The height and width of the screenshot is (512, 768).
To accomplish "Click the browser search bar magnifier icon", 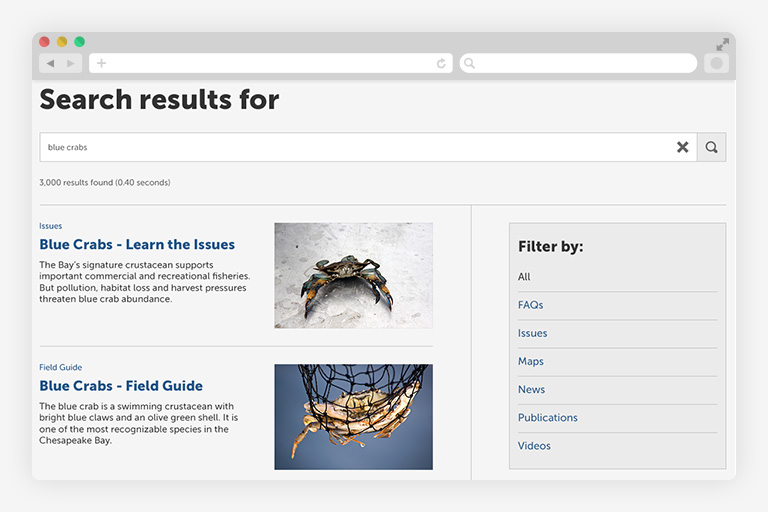I will point(470,63).
